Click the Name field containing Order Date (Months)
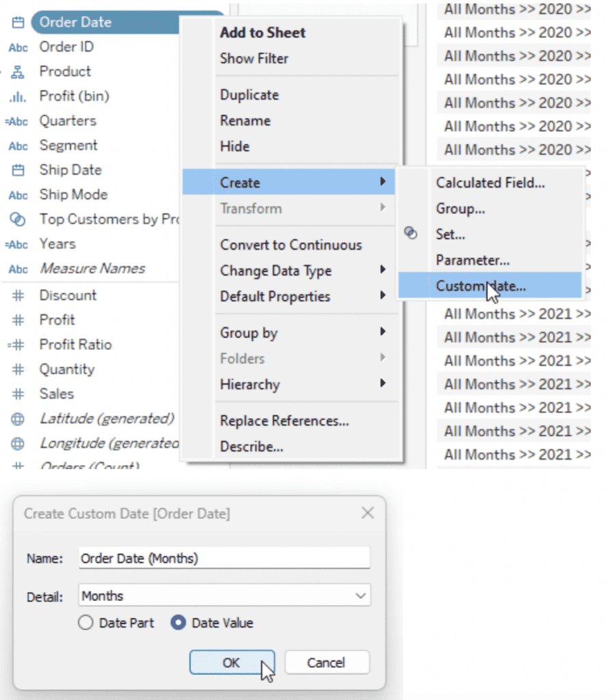The image size is (616, 700). (224, 558)
